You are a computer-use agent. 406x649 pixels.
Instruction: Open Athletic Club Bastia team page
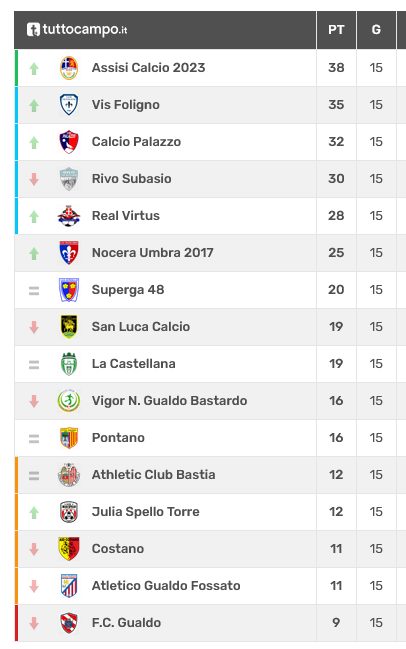[x=154, y=475]
